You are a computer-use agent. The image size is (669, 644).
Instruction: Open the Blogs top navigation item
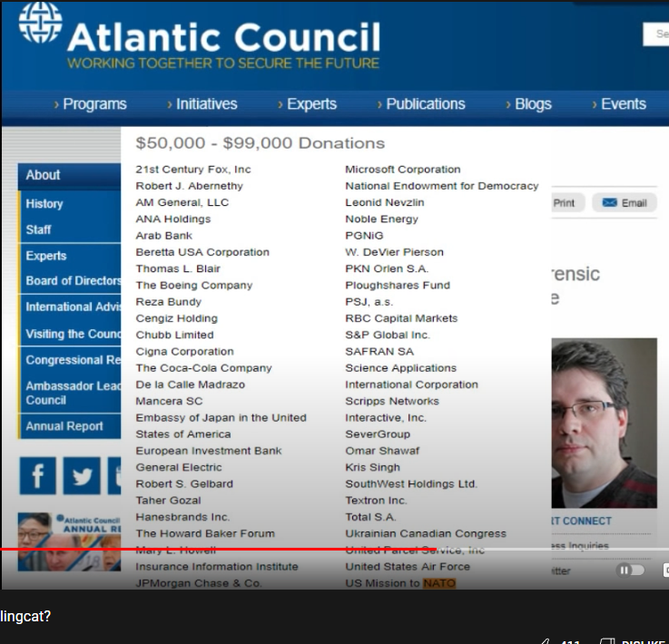click(529, 104)
